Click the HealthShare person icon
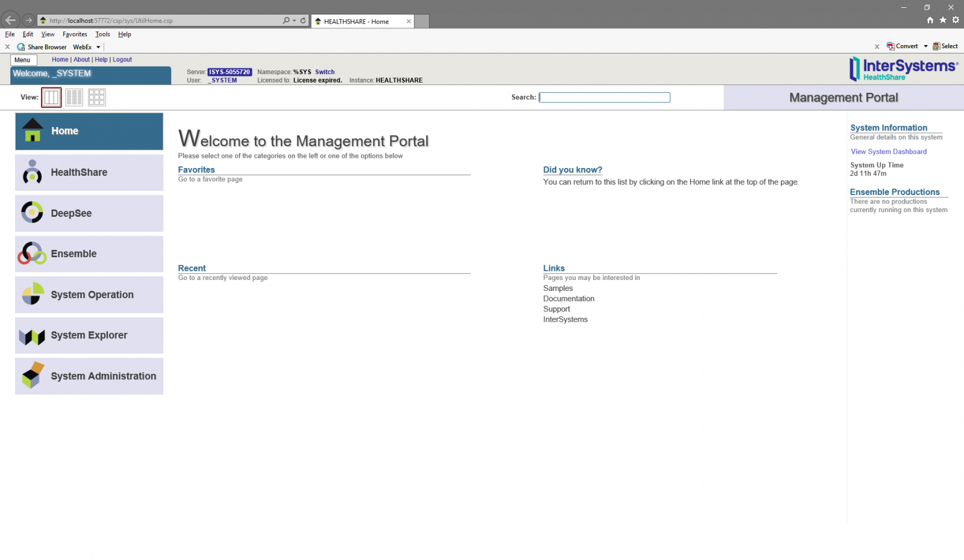 32,172
